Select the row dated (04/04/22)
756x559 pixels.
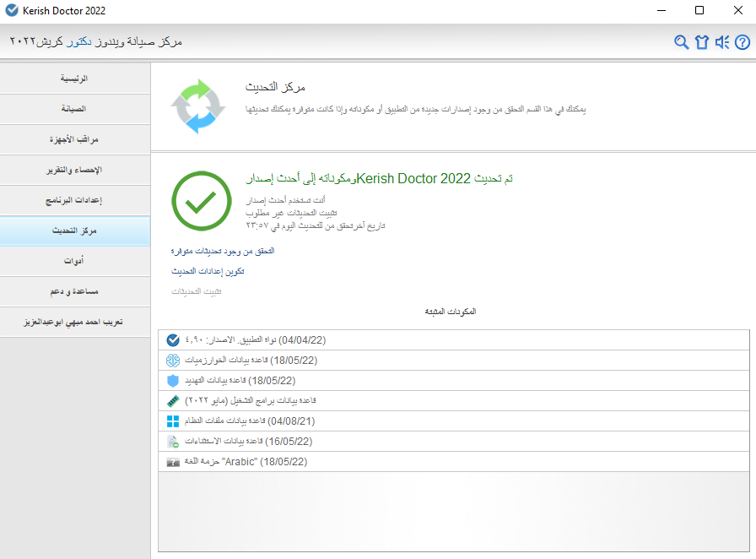[454, 340]
